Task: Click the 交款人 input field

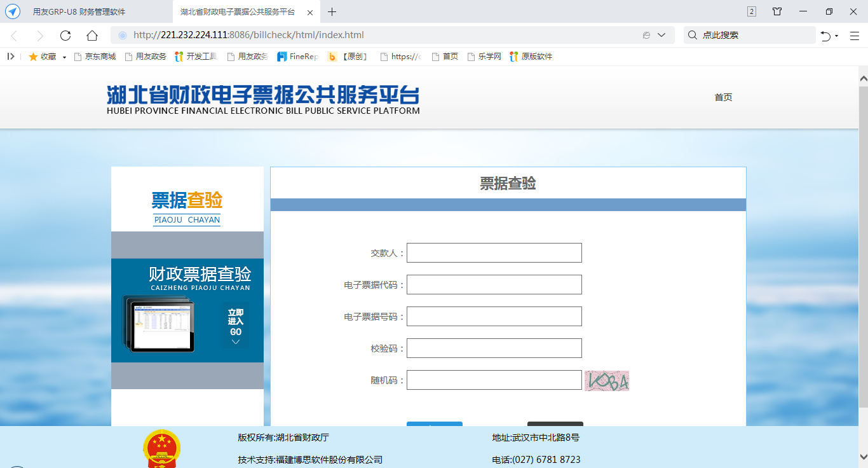Action: pyautogui.click(x=494, y=252)
